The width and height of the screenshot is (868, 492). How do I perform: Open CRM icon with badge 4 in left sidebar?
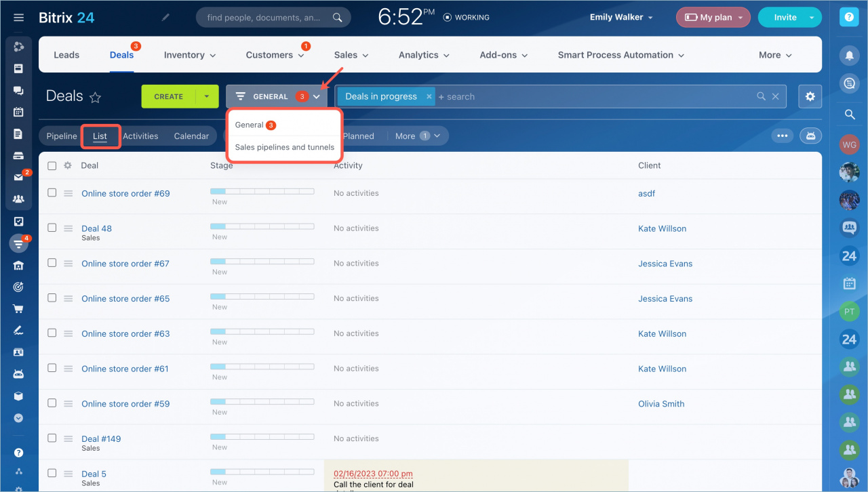coord(18,243)
